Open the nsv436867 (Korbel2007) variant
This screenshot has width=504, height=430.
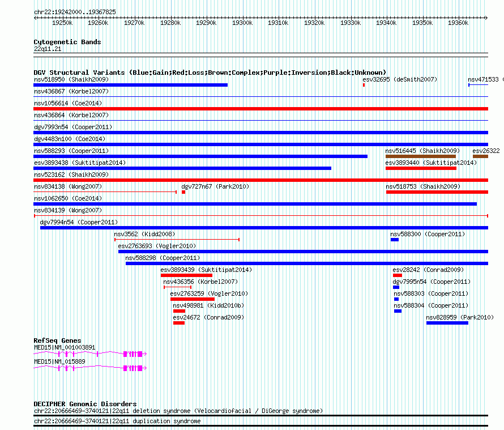point(71,91)
